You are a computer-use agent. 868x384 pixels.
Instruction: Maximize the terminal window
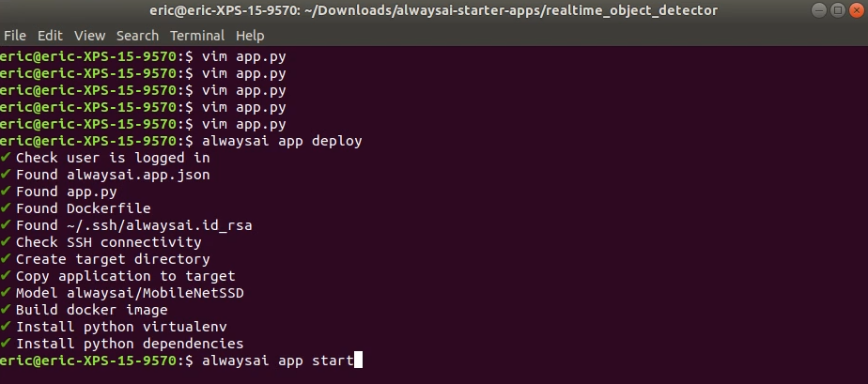[838, 10]
